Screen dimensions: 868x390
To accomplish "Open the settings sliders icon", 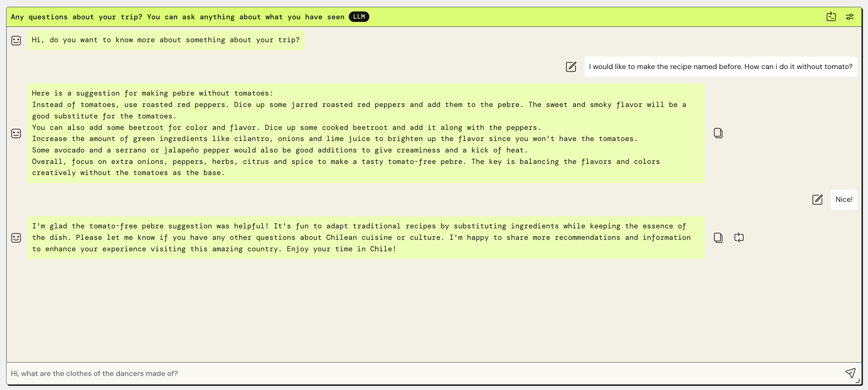I will (850, 17).
